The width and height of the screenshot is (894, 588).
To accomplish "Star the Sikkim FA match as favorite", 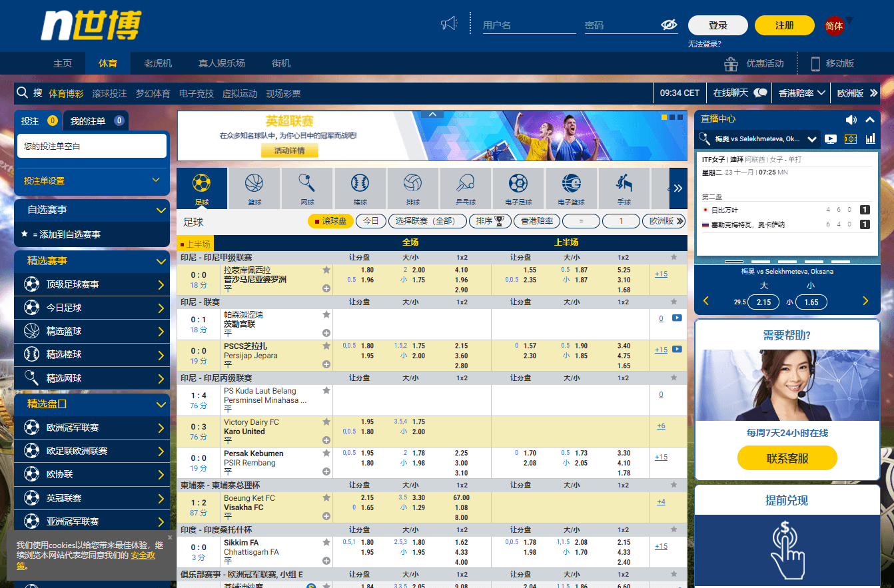I will tap(326, 543).
